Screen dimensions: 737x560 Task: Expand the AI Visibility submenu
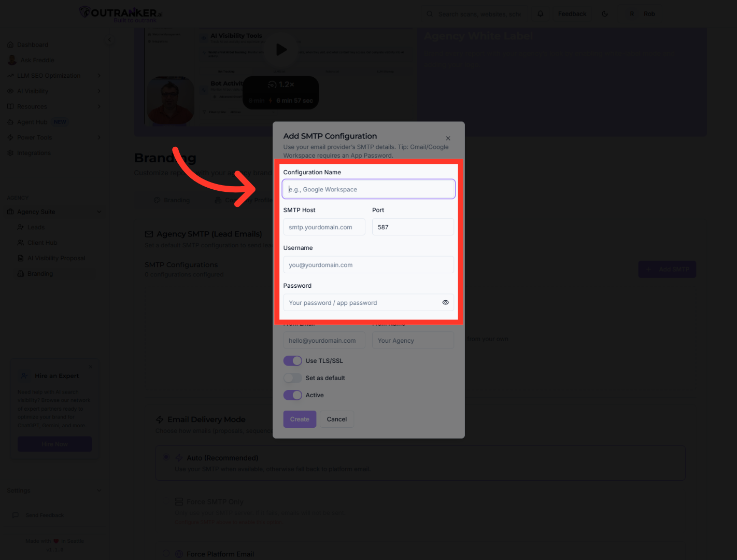click(x=99, y=91)
